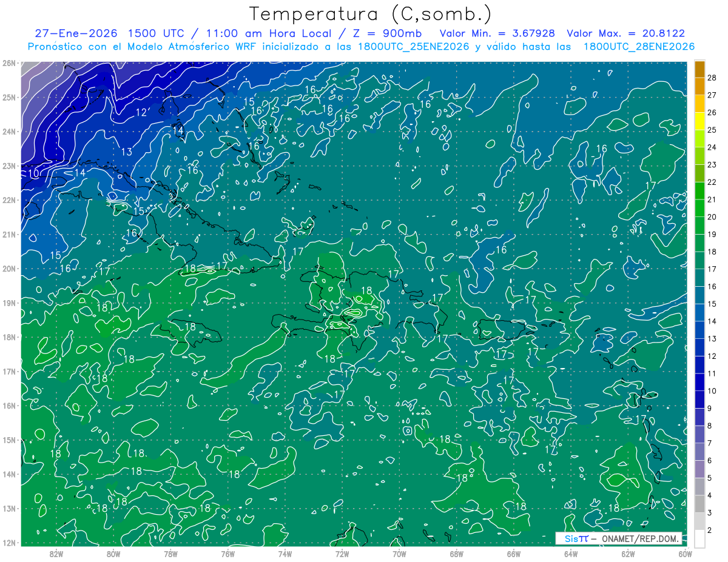Click the "24N" latitude axis label
The width and height of the screenshot is (728, 562).
(8, 131)
